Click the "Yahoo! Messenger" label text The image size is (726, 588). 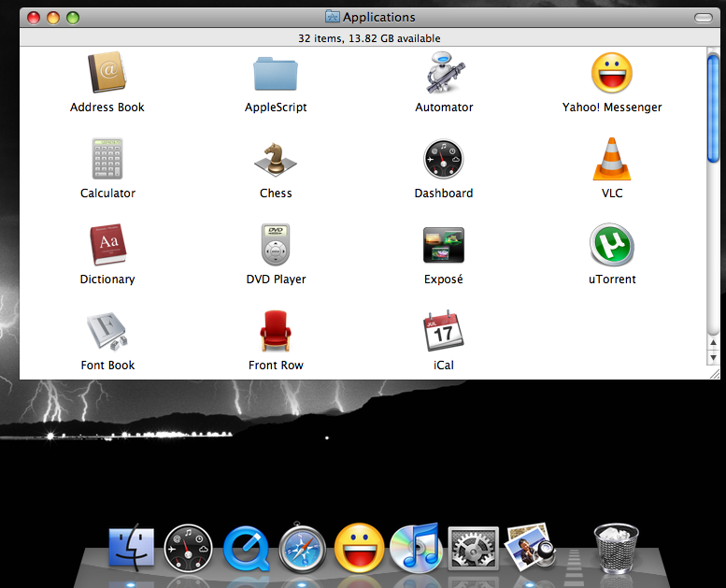(612, 108)
